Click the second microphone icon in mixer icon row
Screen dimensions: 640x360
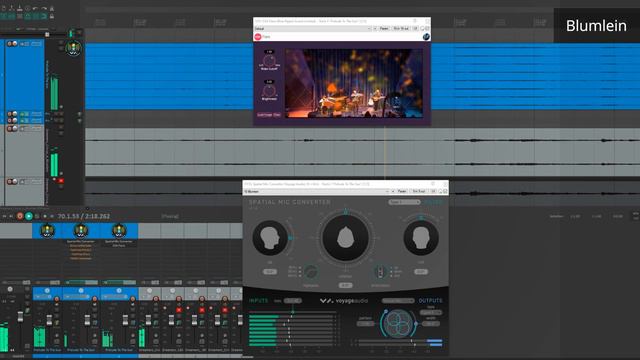pos(81,231)
